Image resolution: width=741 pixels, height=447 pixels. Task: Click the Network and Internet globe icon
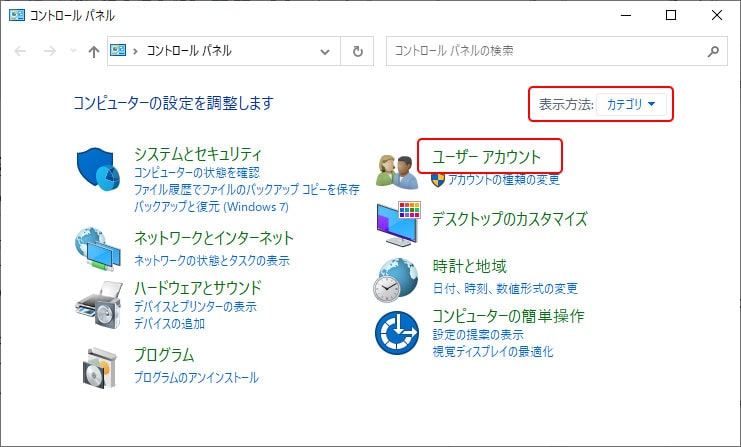pyautogui.click(x=98, y=249)
